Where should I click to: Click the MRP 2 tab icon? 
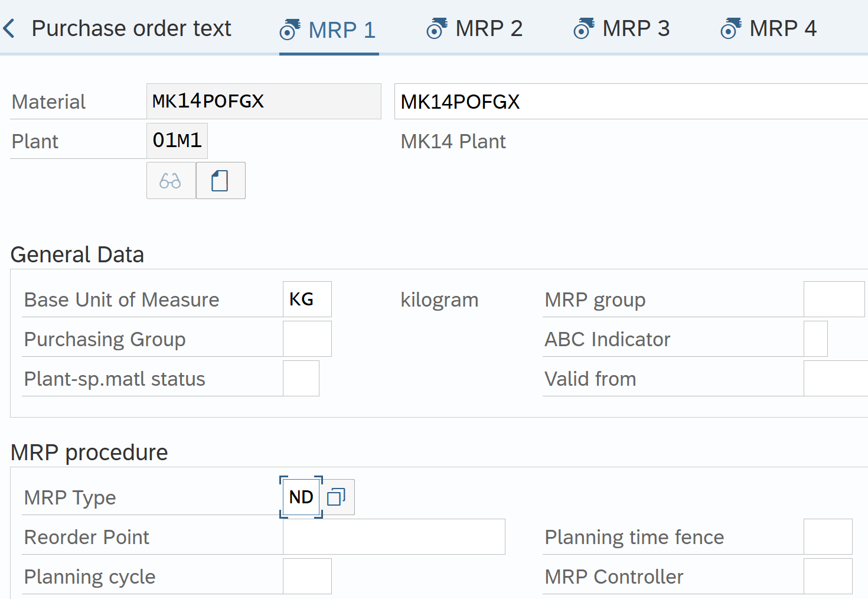[x=436, y=28]
